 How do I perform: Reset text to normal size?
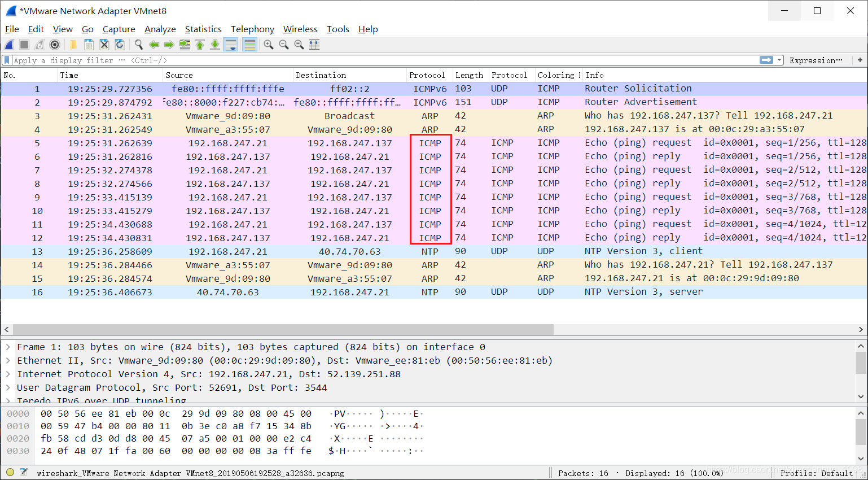[x=299, y=45]
